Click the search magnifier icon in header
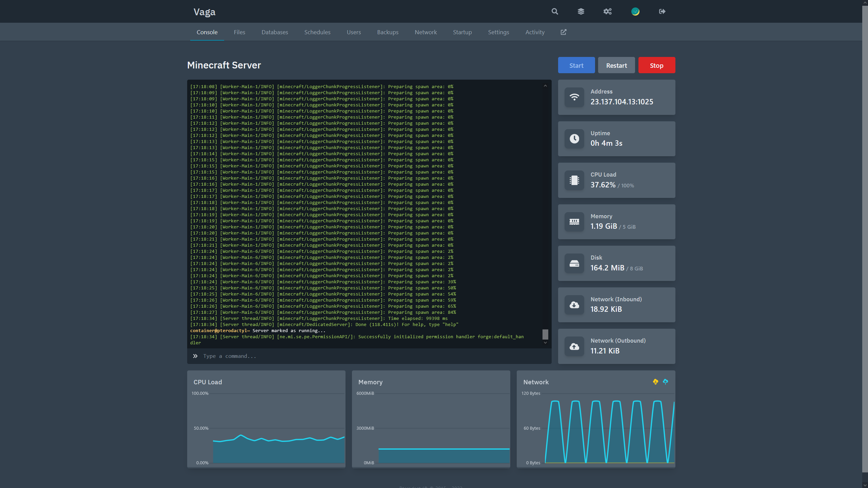Viewport: 868px width, 488px height. tap(555, 12)
